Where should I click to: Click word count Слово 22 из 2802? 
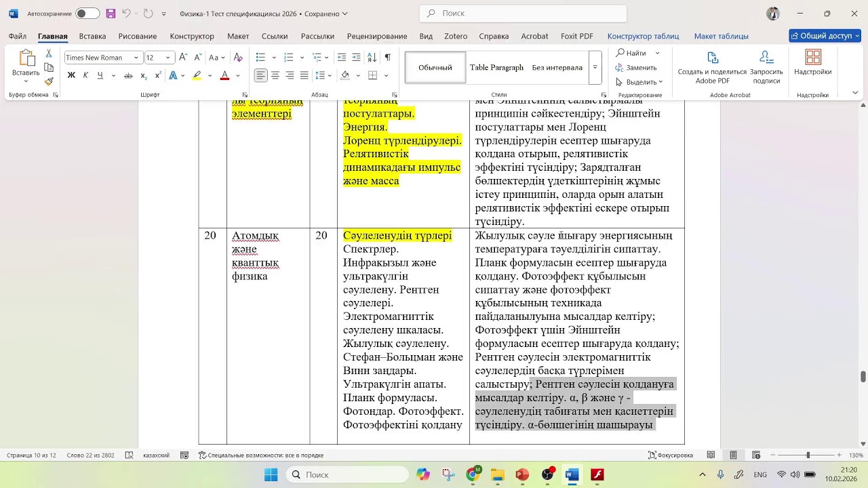pyautogui.click(x=90, y=455)
